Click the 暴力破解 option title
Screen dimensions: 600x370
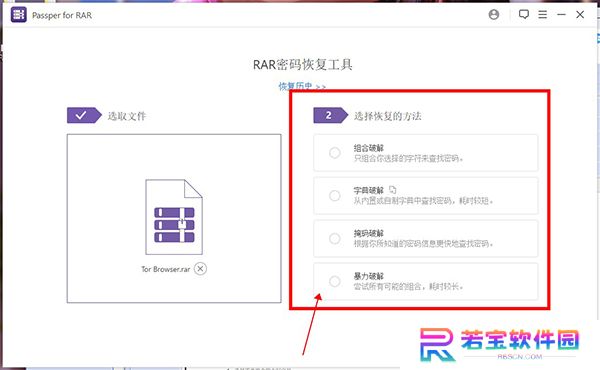click(368, 276)
